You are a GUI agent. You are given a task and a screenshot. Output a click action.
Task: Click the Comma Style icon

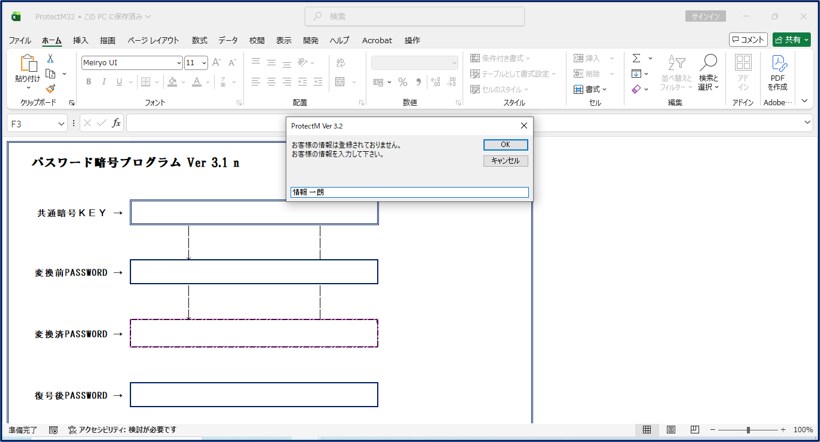(418, 82)
